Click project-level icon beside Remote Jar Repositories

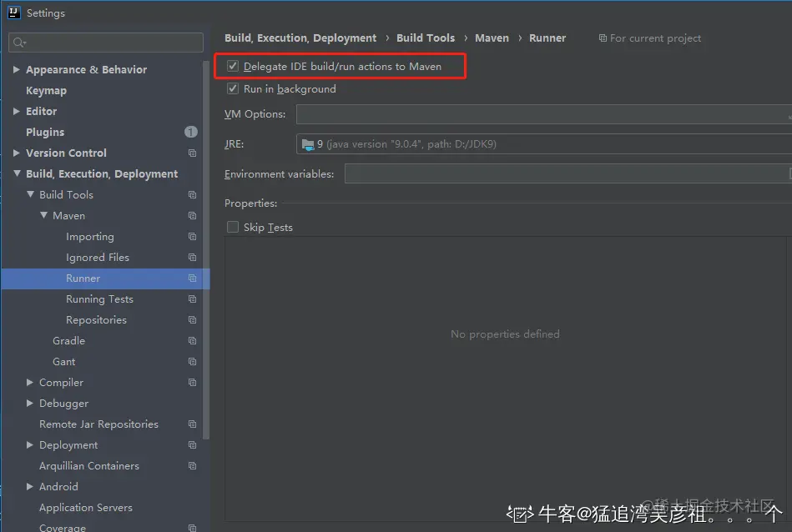click(x=192, y=424)
